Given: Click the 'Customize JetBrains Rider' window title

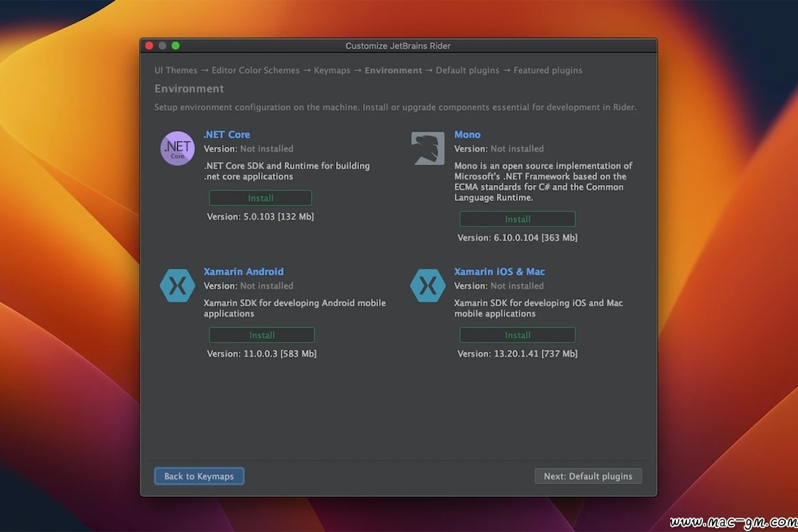Looking at the screenshot, I should pyautogui.click(x=398, y=45).
